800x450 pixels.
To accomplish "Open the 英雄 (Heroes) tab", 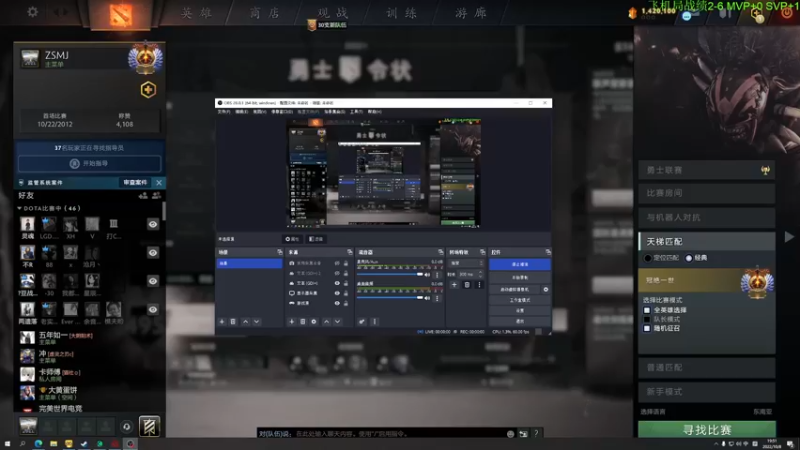I will (197, 13).
